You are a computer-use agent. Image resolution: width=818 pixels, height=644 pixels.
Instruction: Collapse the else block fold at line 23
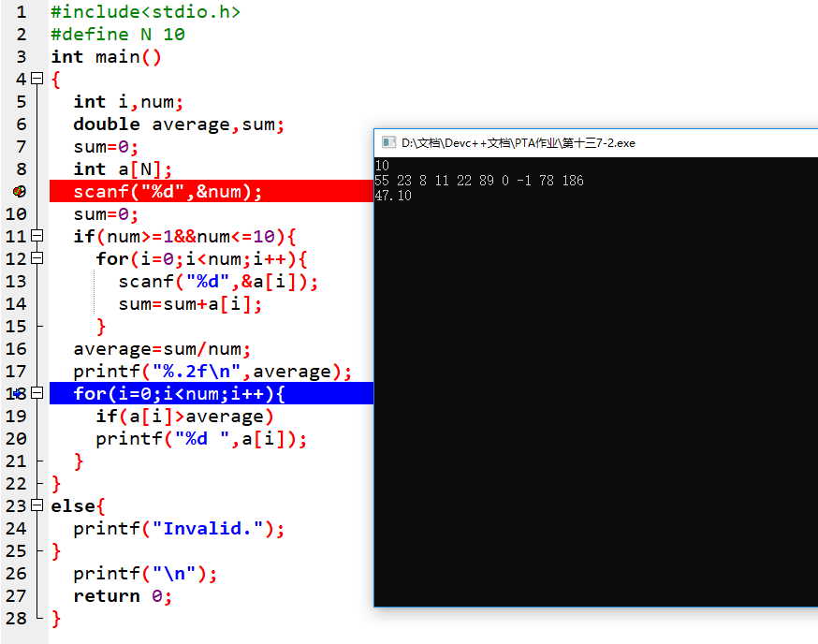point(37,505)
